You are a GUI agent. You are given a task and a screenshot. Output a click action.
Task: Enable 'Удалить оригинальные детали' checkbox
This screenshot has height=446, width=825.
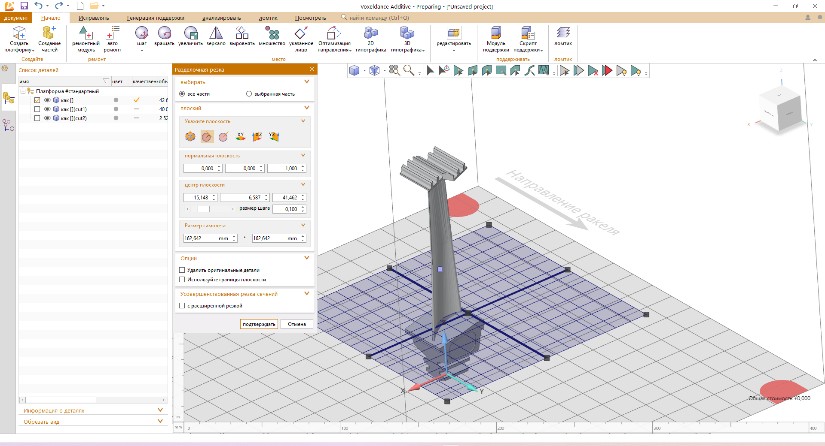tap(182, 270)
